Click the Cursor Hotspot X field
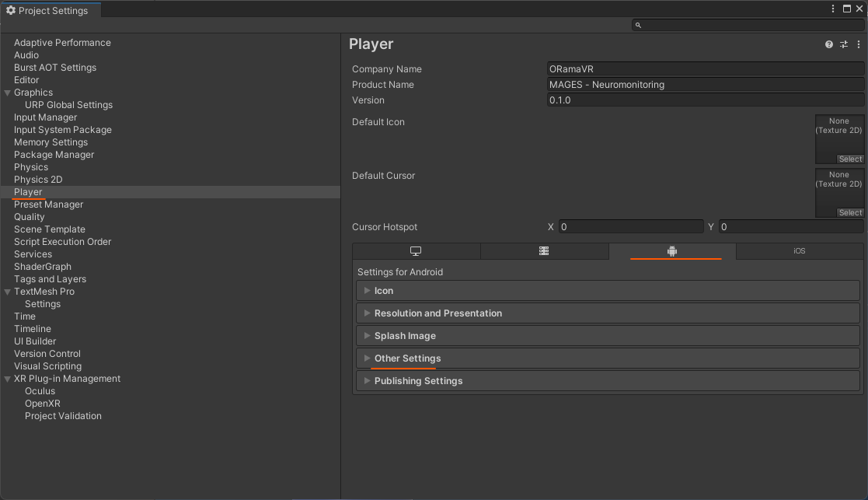Viewport: 868px width, 500px height. tap(631, 227)
